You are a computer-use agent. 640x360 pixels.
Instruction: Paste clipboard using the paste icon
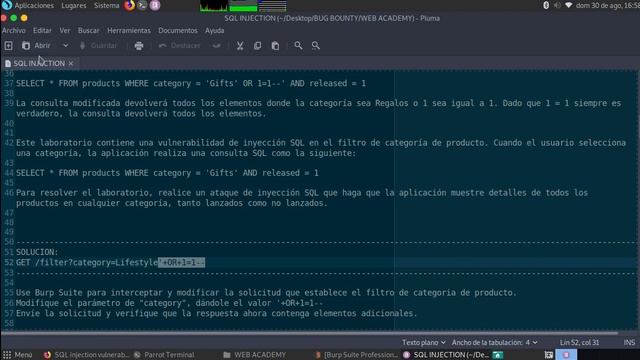276,46
